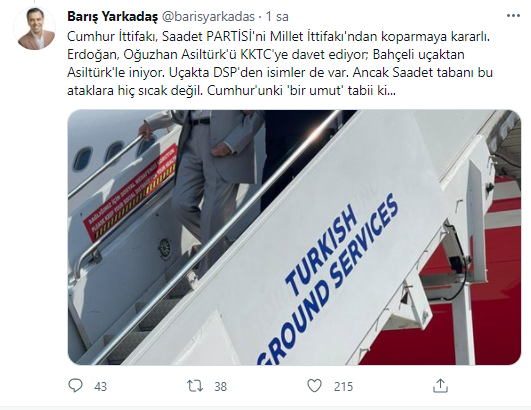The image size is (531, 410).
Task: Click the tweet line mentioning 'Oğuzhan Asiltürk'ü KKTC'ye'
Action: coord(266,55)
